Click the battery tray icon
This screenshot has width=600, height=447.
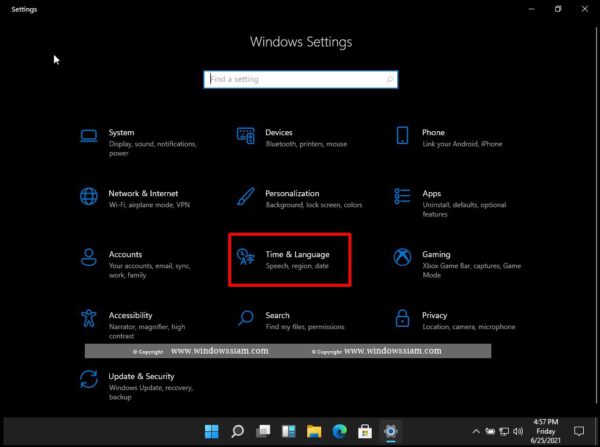490,432
